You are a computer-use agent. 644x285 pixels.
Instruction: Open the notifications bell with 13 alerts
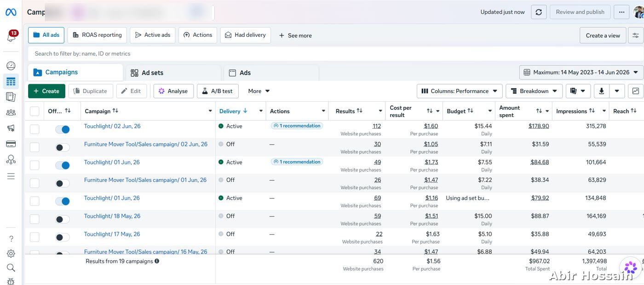(11, 36)
